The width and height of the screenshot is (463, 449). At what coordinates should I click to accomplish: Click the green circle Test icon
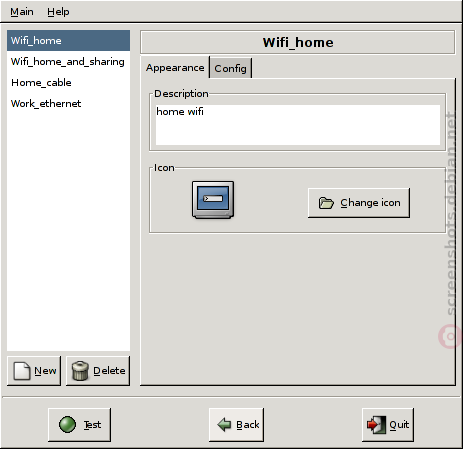pyautogui.click(x=67, y=425)
